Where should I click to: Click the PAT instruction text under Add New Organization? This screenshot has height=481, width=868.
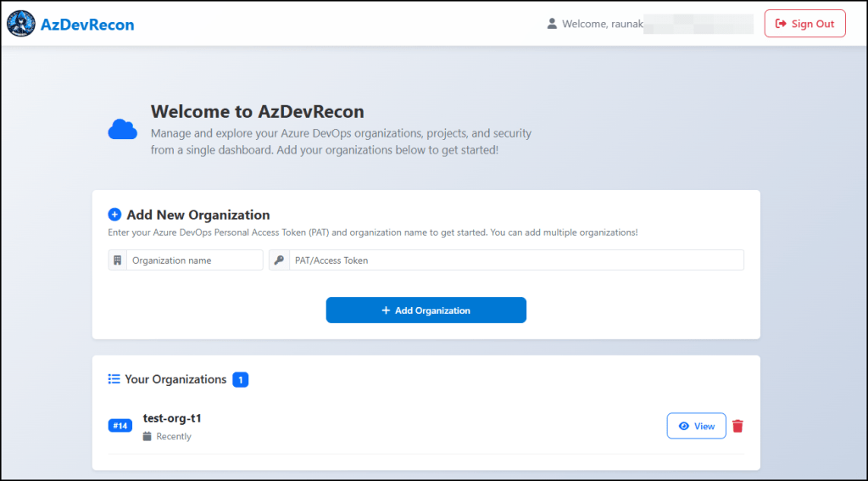373,232
